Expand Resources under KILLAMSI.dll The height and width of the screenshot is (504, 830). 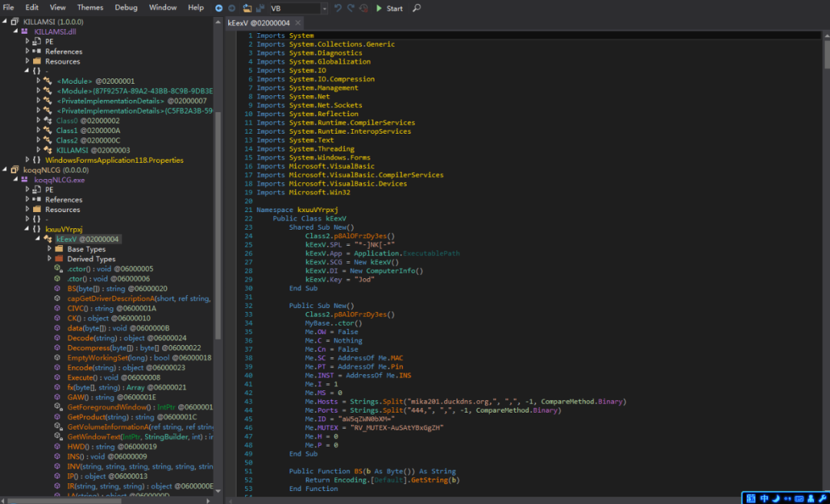coord(27,61)
